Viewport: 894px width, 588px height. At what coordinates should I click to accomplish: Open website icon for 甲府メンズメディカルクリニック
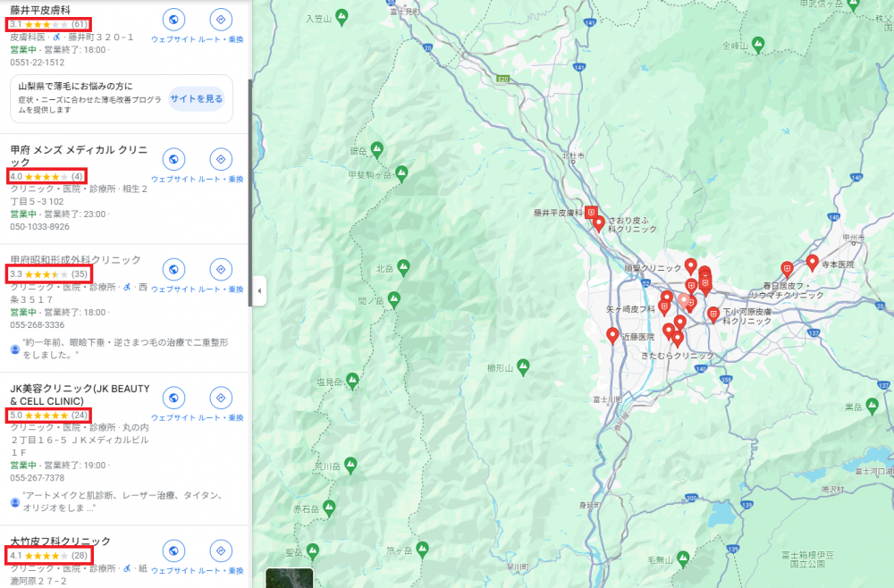[173, 160]
